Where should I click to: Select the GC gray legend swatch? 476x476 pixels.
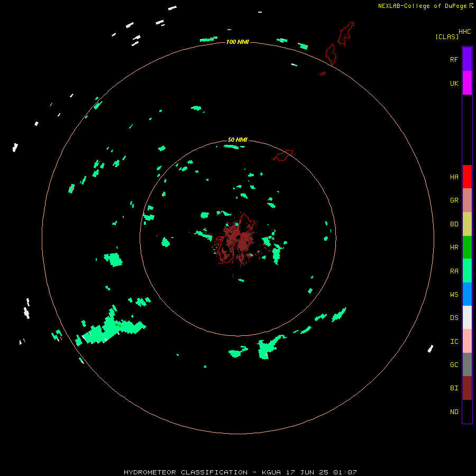(x=467, y=364)
